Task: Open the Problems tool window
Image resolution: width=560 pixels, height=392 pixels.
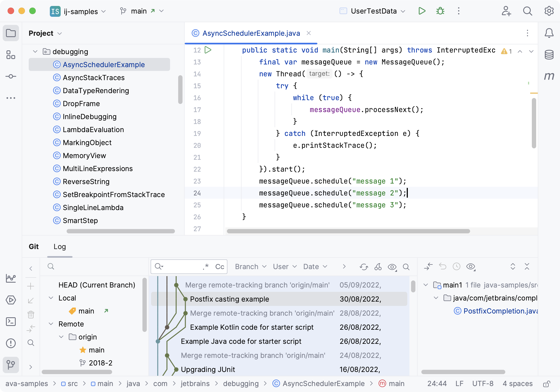Action: (x=11, y=343)
